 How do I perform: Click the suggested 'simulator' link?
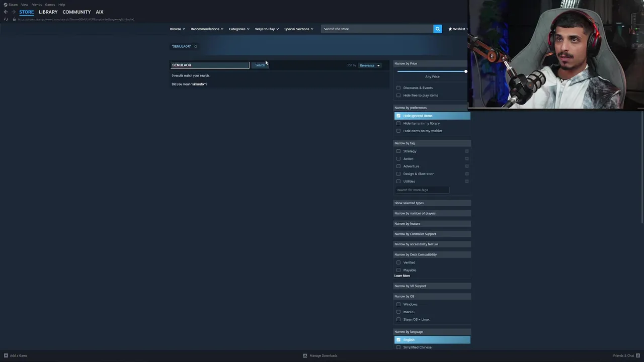point(199,84)
